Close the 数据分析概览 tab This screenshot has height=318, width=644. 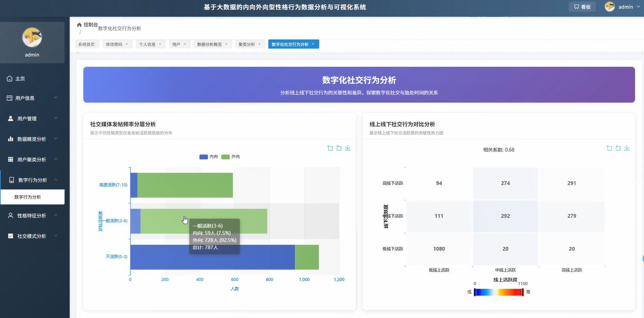coord(226,44)
